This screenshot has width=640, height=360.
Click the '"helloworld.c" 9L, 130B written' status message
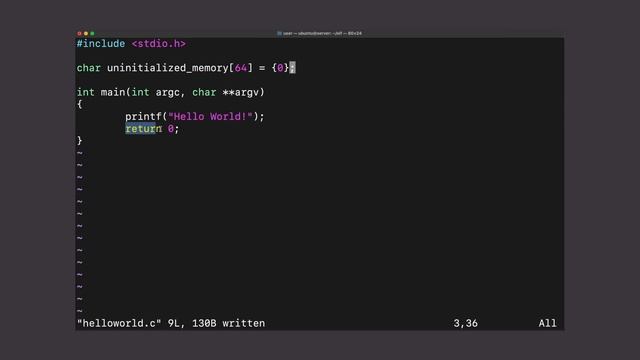[x=171, y=323]
